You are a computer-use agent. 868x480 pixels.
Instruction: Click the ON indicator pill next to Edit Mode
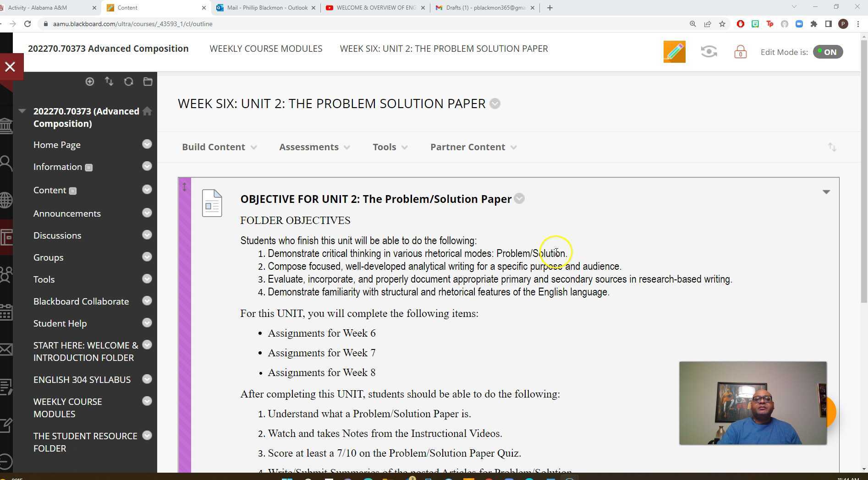[x=828, y=52]
